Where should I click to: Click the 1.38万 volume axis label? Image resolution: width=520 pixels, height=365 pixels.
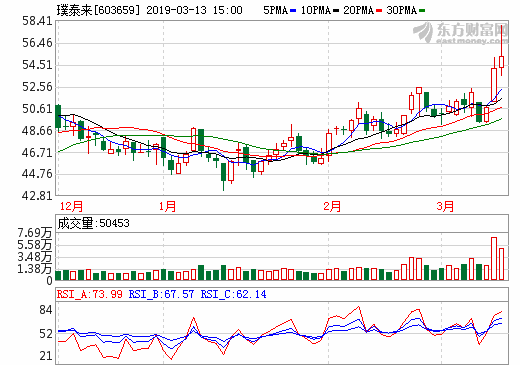pyautogui.click(x=35, y=269)
